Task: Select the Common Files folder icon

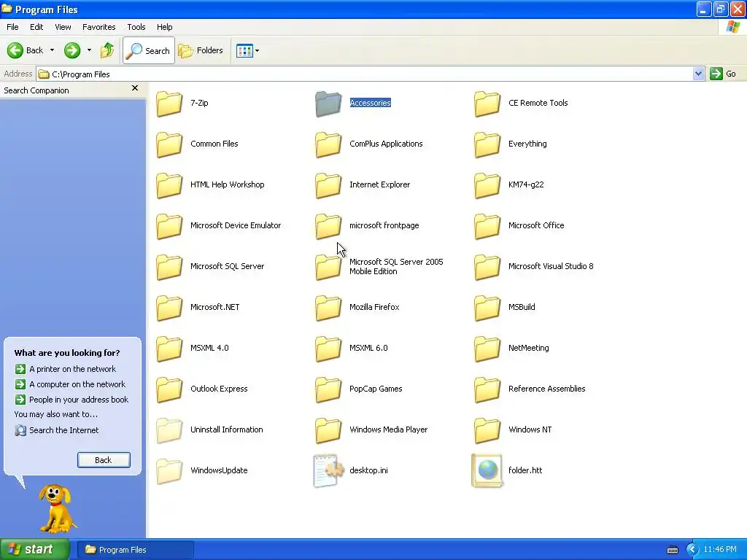Action: tap(169, 144)
